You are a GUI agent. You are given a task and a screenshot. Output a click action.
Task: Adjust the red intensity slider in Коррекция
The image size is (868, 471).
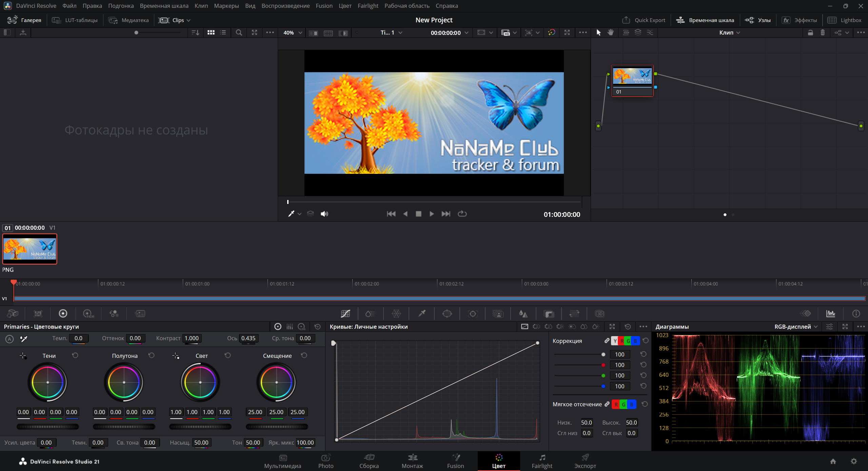tap(579, 365)
